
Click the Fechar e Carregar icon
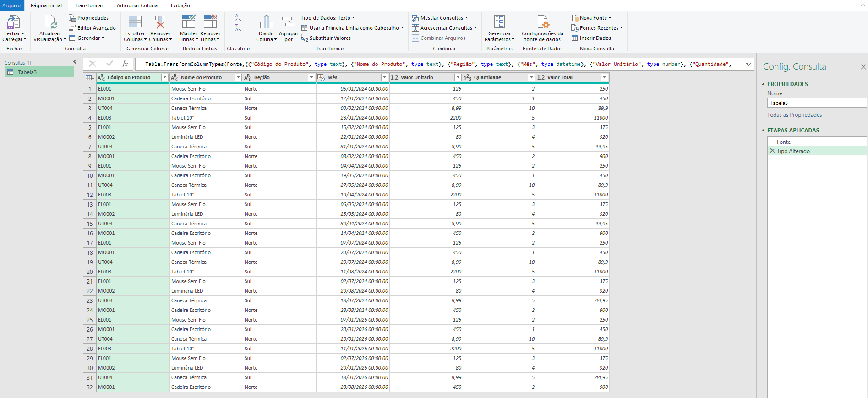point(13,22)
